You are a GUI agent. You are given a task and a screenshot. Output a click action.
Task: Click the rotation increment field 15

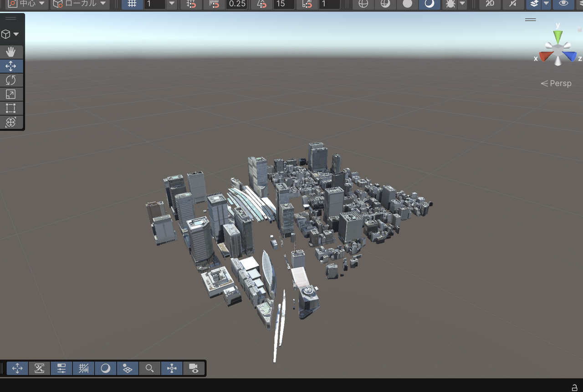click(283, 4)
